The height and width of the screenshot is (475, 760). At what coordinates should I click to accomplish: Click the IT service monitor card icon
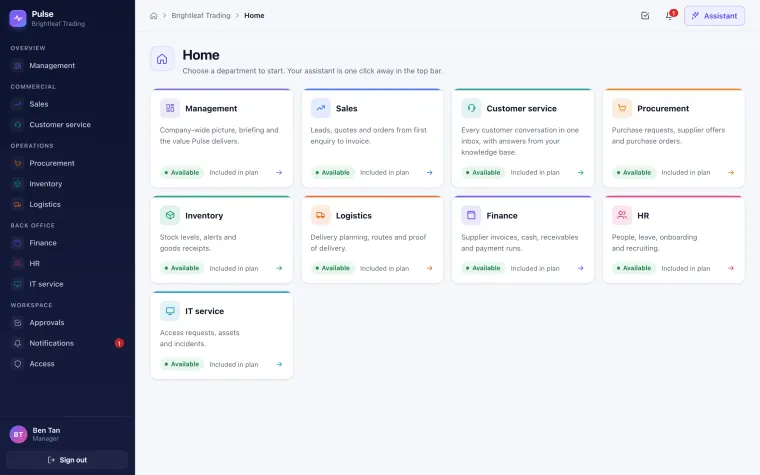170,311
